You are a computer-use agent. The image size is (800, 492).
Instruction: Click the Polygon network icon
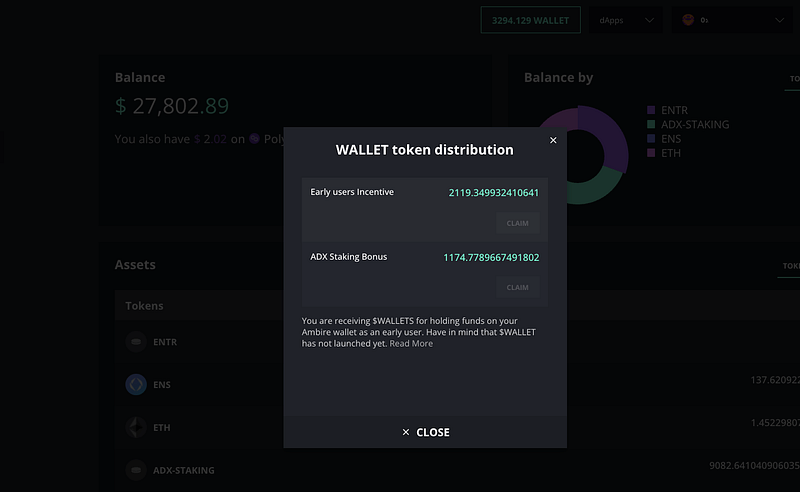255,139
